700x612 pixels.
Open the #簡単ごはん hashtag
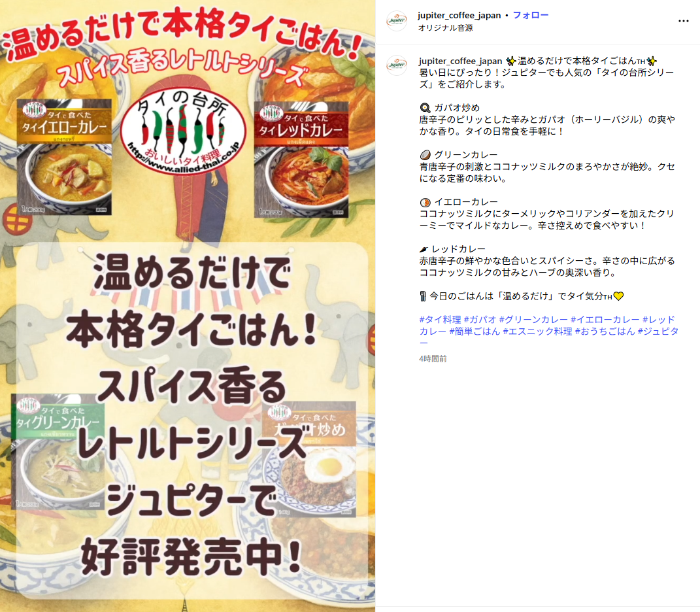click(x=474, y=331)
